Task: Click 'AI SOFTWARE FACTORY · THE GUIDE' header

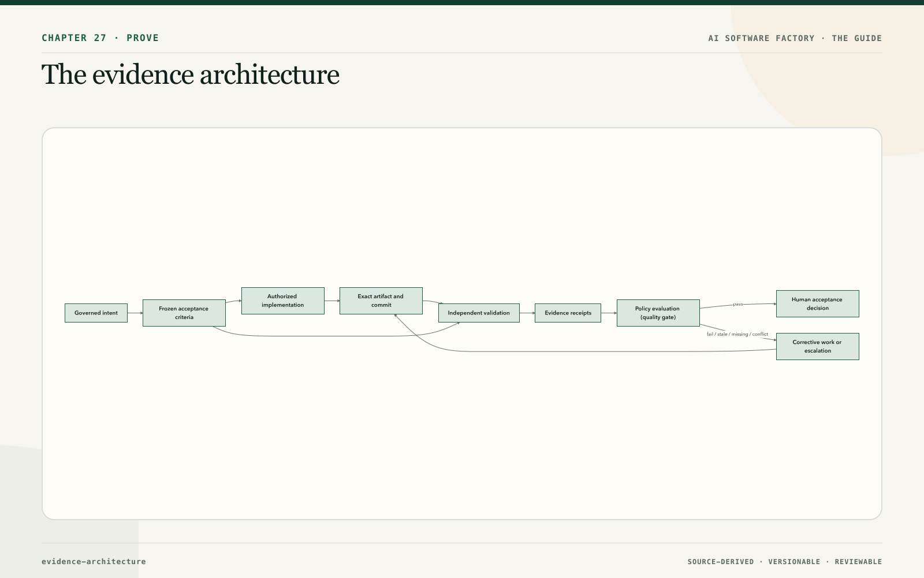Action: pyautogui.click(x=795, y=38)
